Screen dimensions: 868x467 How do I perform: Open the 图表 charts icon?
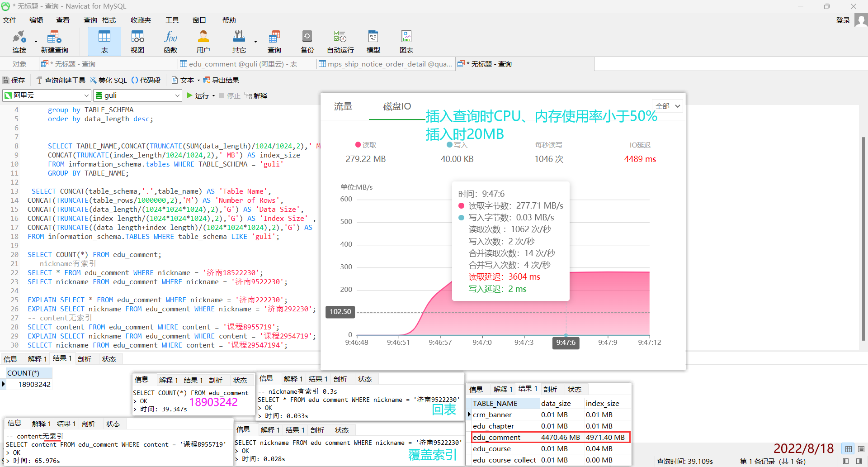tap(406, 42)
